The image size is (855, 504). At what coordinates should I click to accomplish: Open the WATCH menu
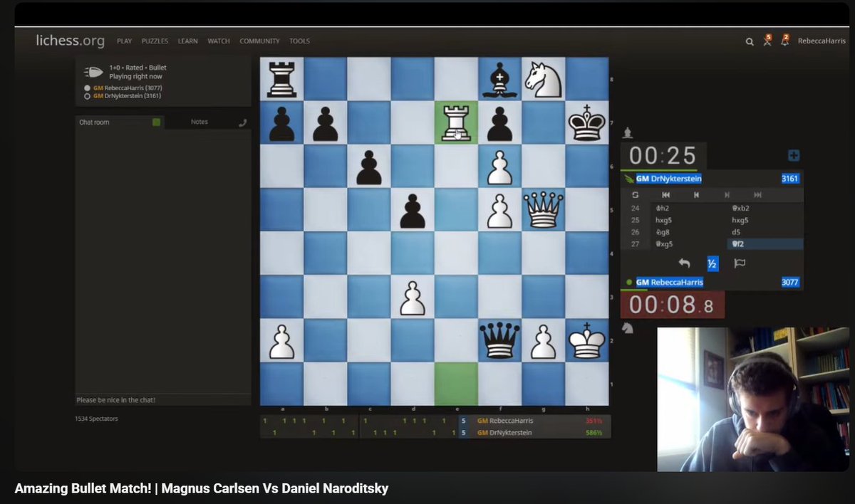point(219,41)
